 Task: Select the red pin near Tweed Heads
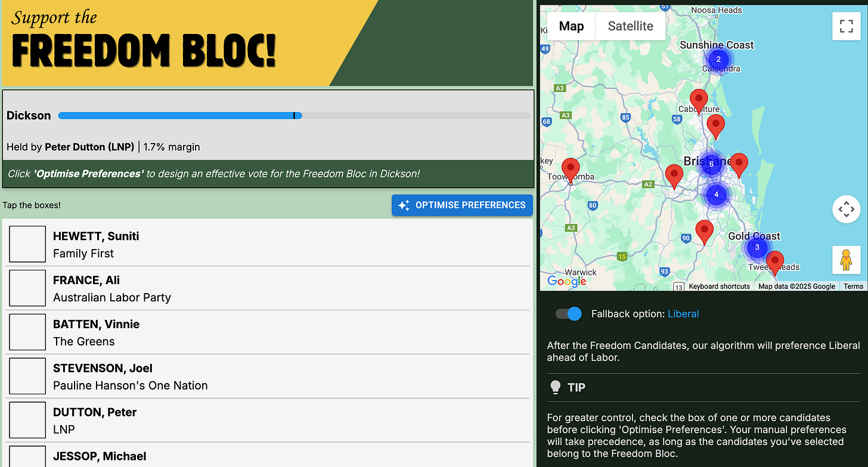tap(774, 263)
